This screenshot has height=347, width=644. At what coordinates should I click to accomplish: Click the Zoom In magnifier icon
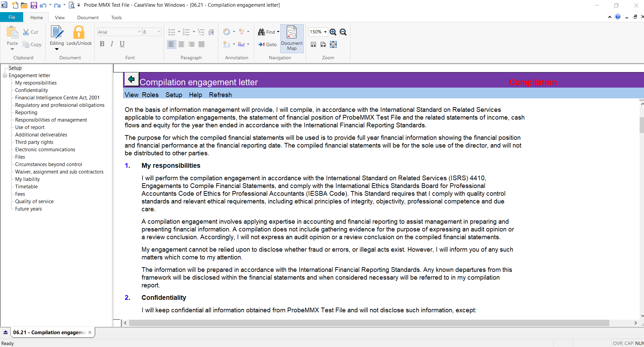[x=333, y=32]
